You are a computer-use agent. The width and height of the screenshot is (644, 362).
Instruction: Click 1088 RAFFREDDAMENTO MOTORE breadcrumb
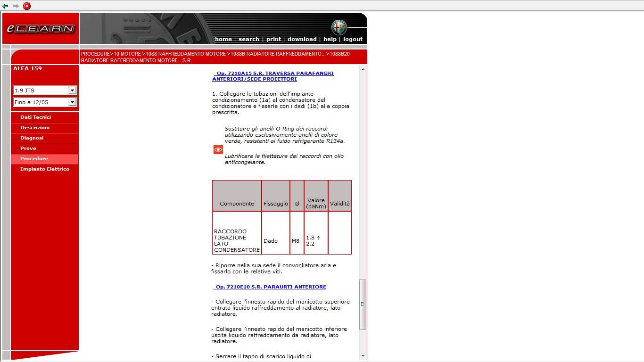pyautogui.click(x=186, y=54)
